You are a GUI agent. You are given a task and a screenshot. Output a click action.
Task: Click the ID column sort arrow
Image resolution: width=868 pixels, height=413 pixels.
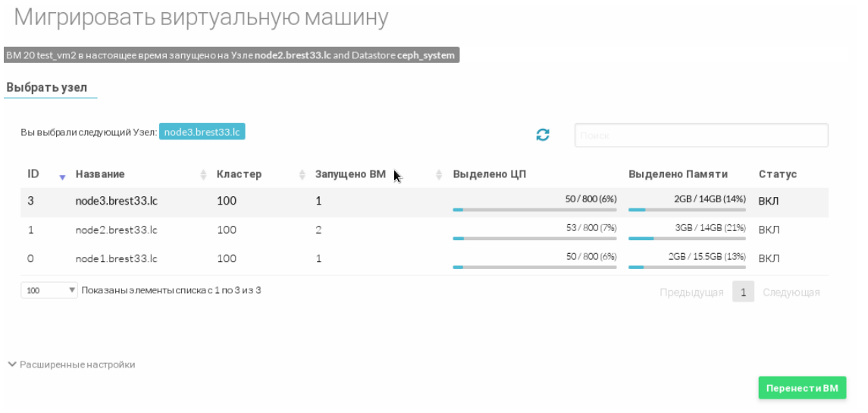[x=62, y=176]
